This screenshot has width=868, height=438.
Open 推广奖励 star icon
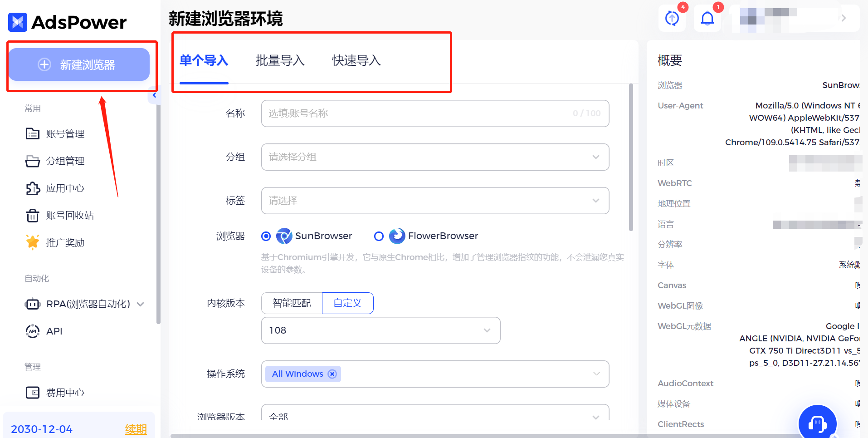pos(33,242)
